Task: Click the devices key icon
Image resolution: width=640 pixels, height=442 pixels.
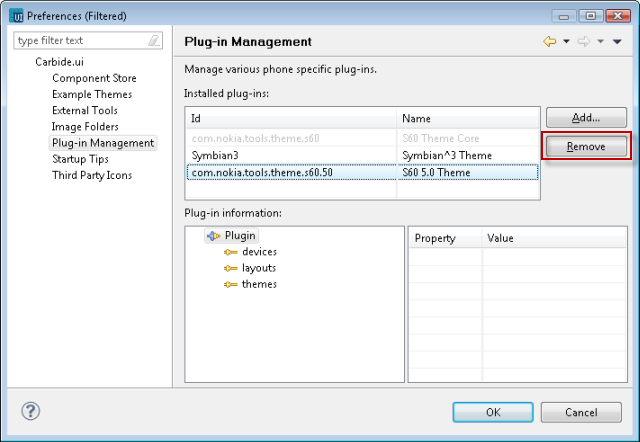Action: [231, 252]
